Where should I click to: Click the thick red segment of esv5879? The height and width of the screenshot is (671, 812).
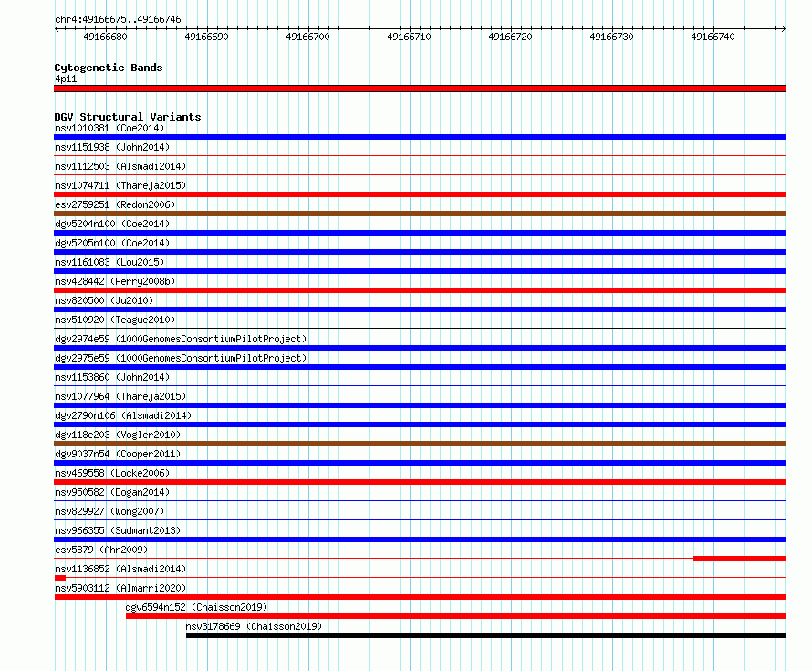click(x=740, y=559)
